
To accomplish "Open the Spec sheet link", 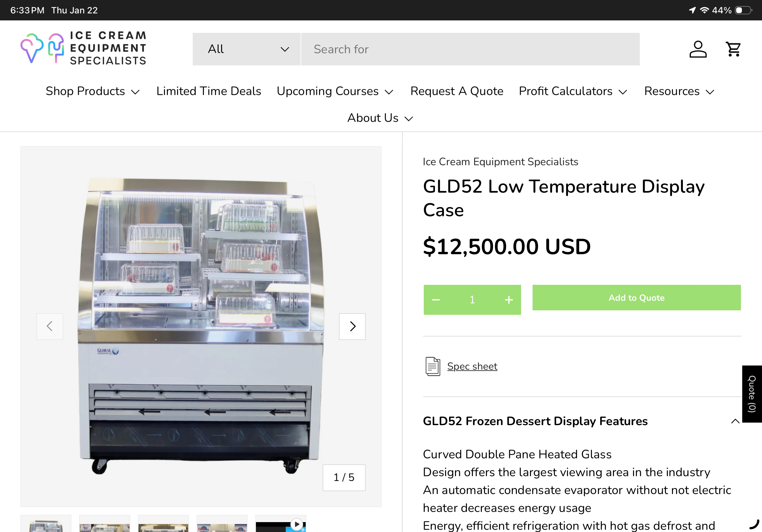I will (x=472, y=366).
